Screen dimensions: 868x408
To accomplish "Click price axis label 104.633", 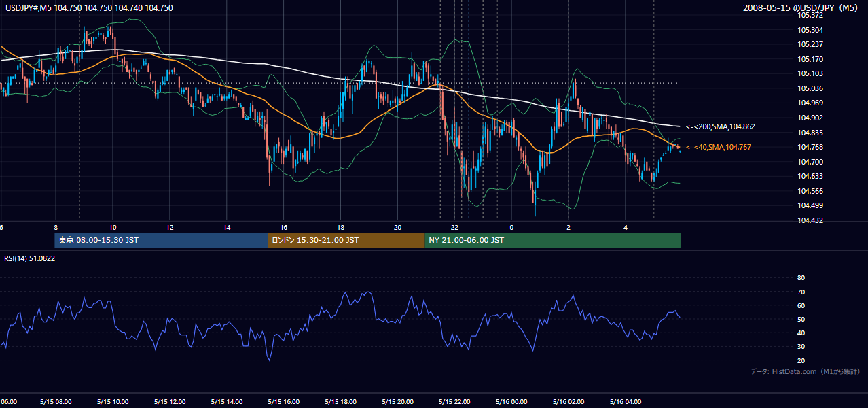I will tap(811, 176).
